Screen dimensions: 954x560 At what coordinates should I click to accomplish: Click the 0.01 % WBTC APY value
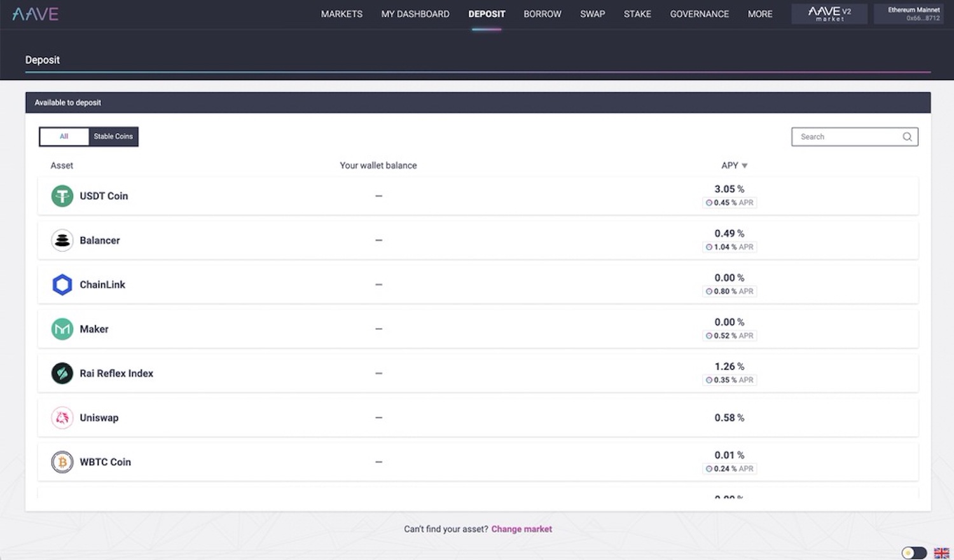729,455
